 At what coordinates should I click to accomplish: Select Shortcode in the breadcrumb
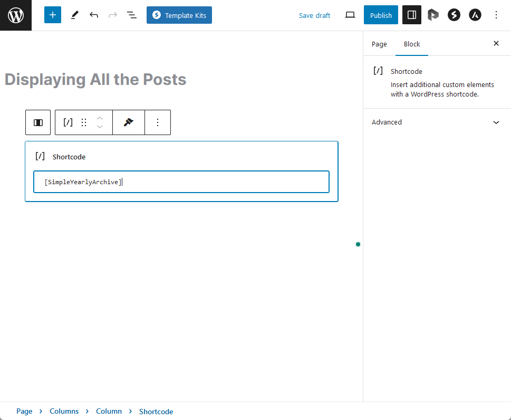coord(156,412)
